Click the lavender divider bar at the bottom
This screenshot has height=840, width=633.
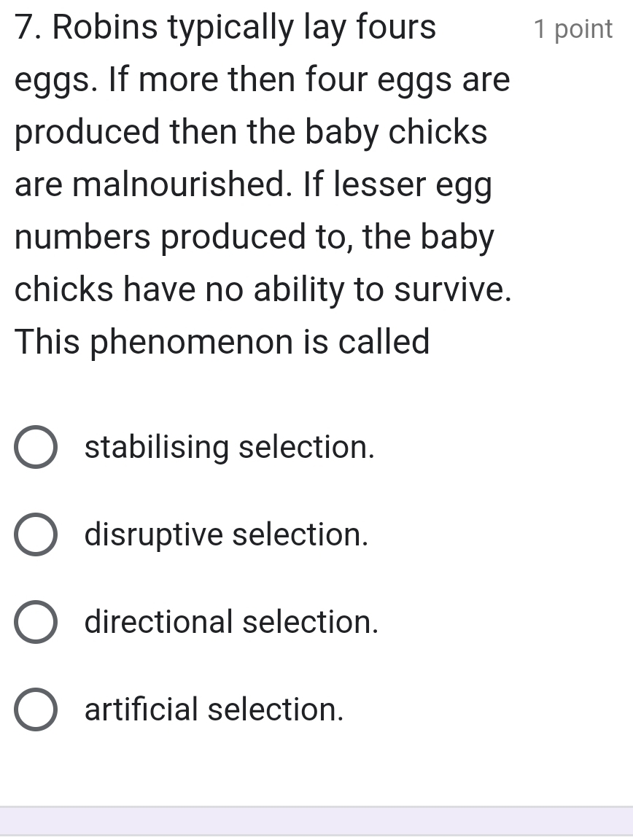pos(316,821)
